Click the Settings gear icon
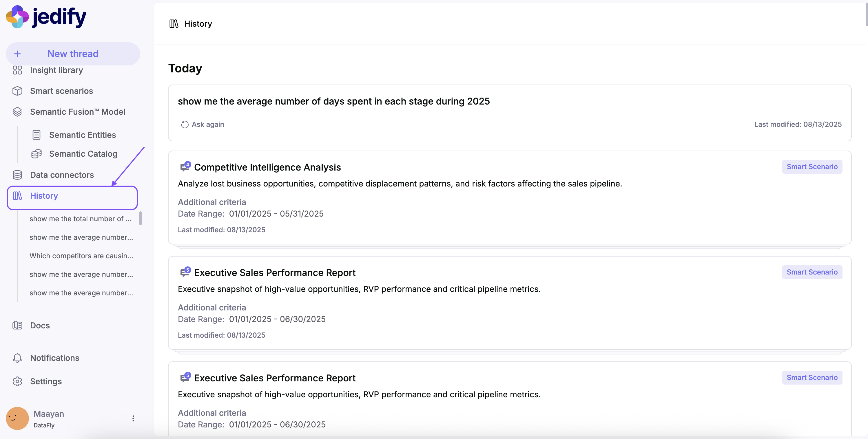This screenshot has width=868, height=439. [17, 381]
